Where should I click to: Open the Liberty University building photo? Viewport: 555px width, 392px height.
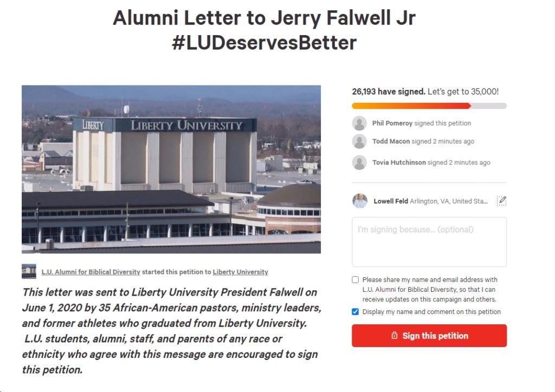point(171,169)
